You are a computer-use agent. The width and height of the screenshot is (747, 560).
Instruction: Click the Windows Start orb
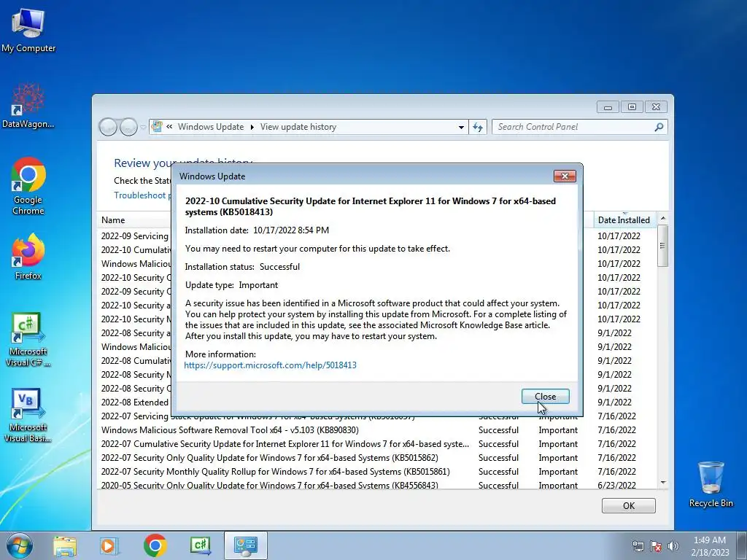pos(19,545)
